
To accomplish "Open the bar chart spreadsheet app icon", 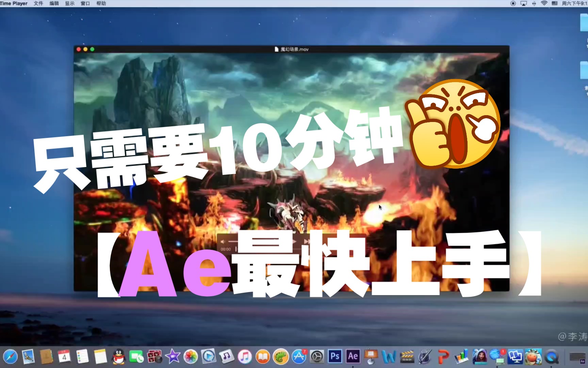I will [461, 357].
